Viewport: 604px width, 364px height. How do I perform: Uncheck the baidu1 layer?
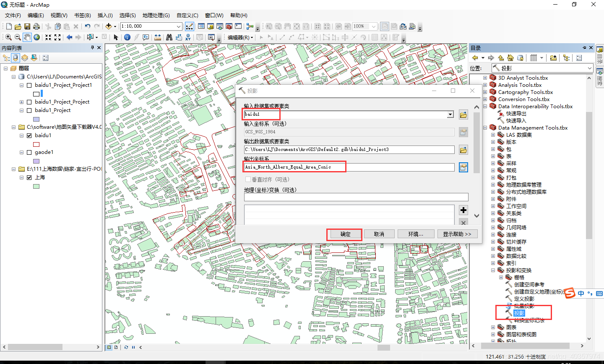[29, 135]
